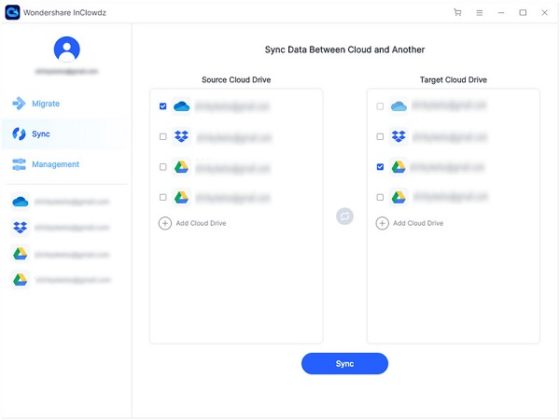The width and height of the screenshot is (560, 420).
Task: Open the hamburger menu in title bar
Action: pos(479,12)
